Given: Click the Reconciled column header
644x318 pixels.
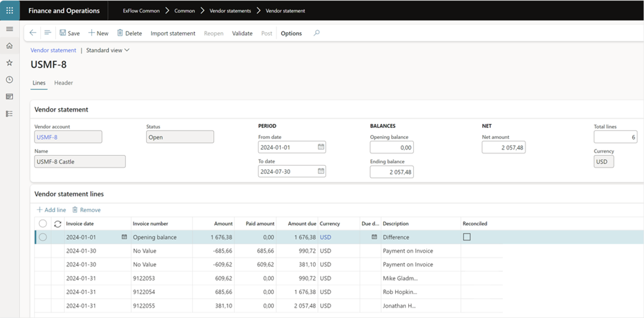Looking at the screenshot, I should pos(475,223).
